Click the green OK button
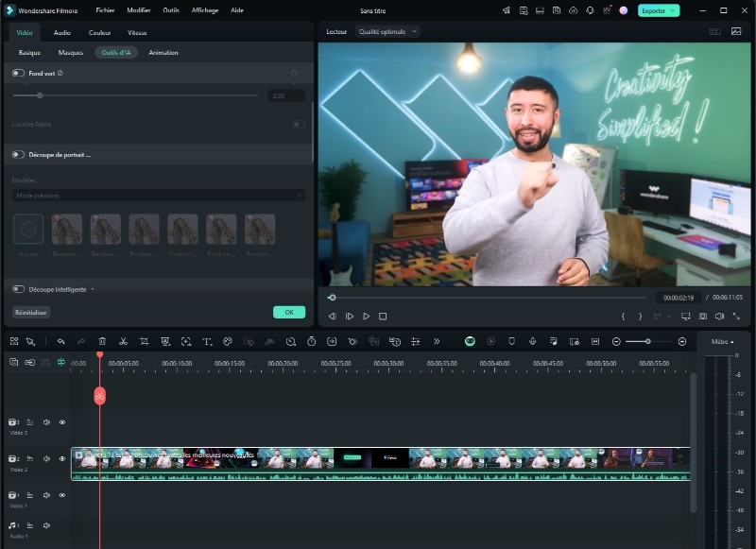Image resolution: width=756 pixels, height=549 pixels. pos(289,313)
